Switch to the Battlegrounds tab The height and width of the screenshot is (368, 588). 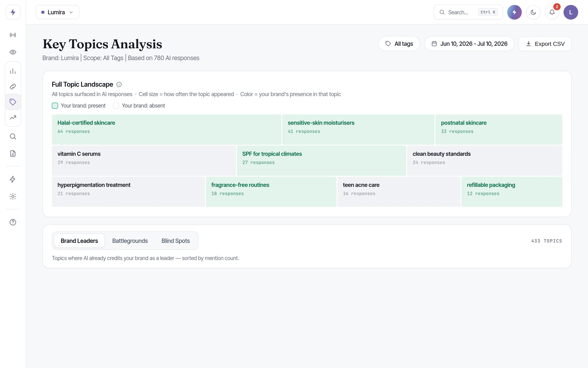130,241
